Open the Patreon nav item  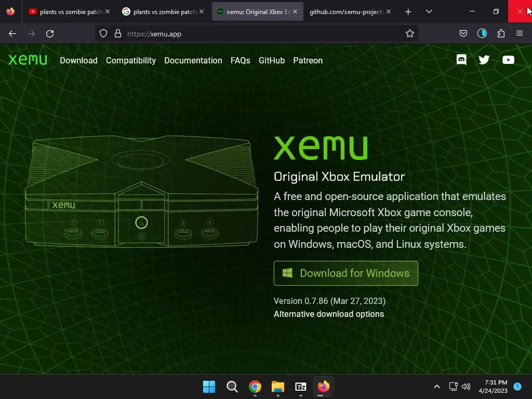tap(308, 60)
